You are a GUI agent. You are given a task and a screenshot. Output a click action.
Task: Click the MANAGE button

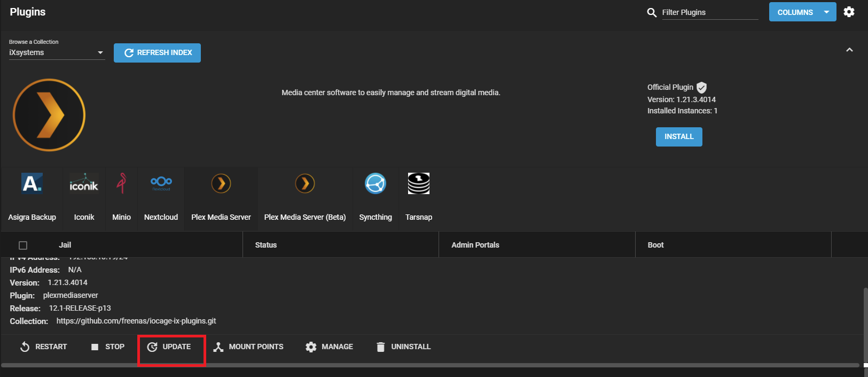coord(329,347)
